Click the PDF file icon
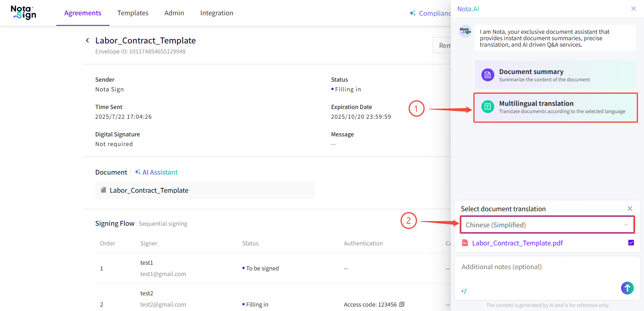 pyautogui.click(x=465, y=243)
